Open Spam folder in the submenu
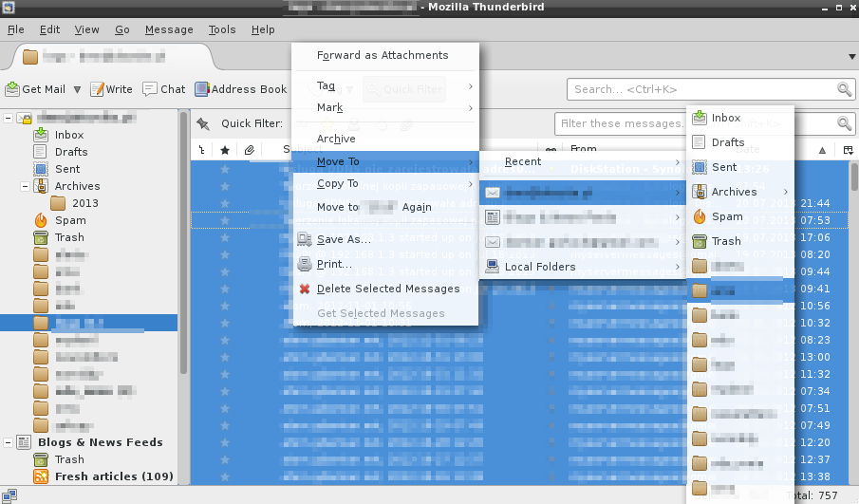 tap(727, 216)
